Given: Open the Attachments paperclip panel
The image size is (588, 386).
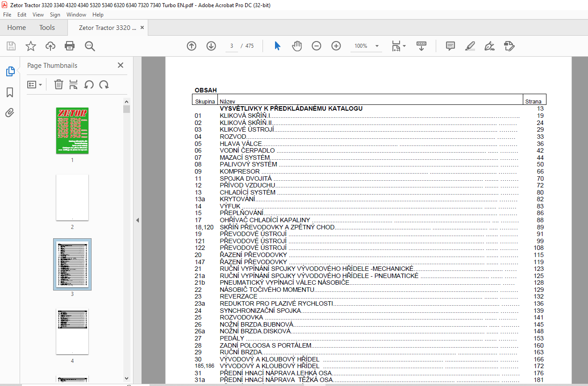Looking at the screenshot, I should tap(10, 112).
